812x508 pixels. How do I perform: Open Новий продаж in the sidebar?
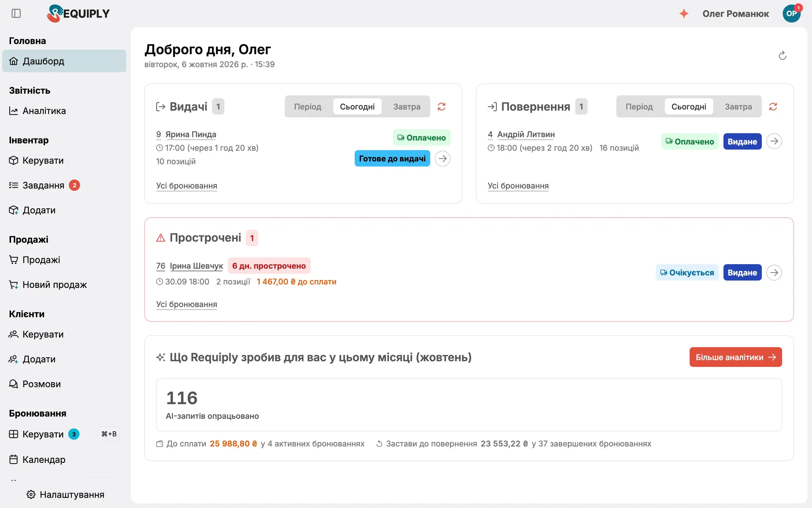pos(64,284)
